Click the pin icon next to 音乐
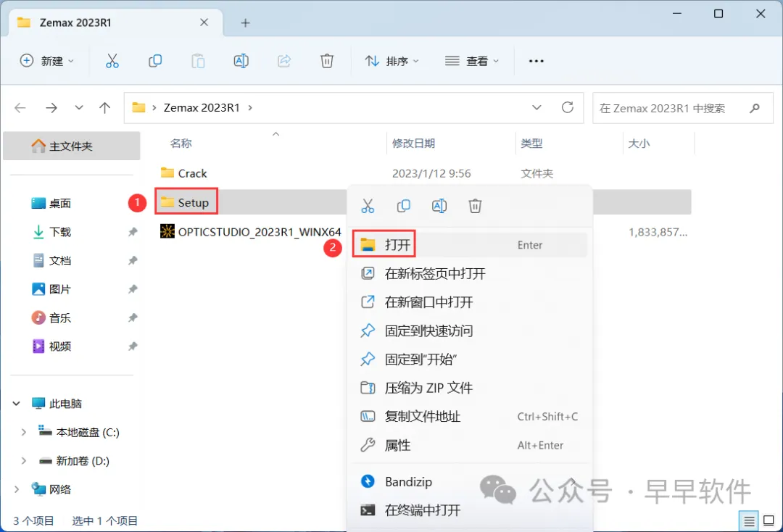The height and width of the screenshot is (532, 783). pyautogui.click(x=133, y=318)
